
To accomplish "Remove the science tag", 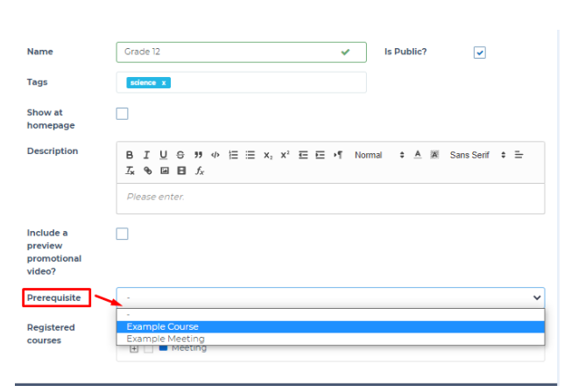I will (164, 83).
